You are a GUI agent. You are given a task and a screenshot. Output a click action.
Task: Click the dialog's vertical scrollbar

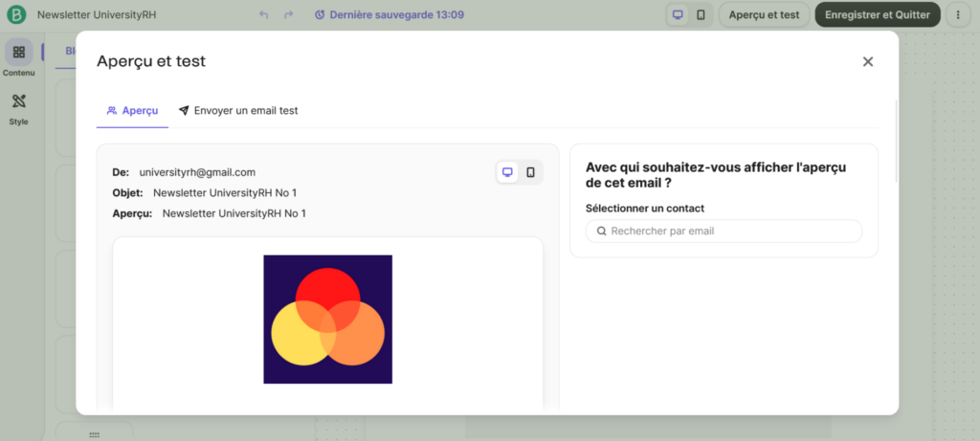coord(896,143)
